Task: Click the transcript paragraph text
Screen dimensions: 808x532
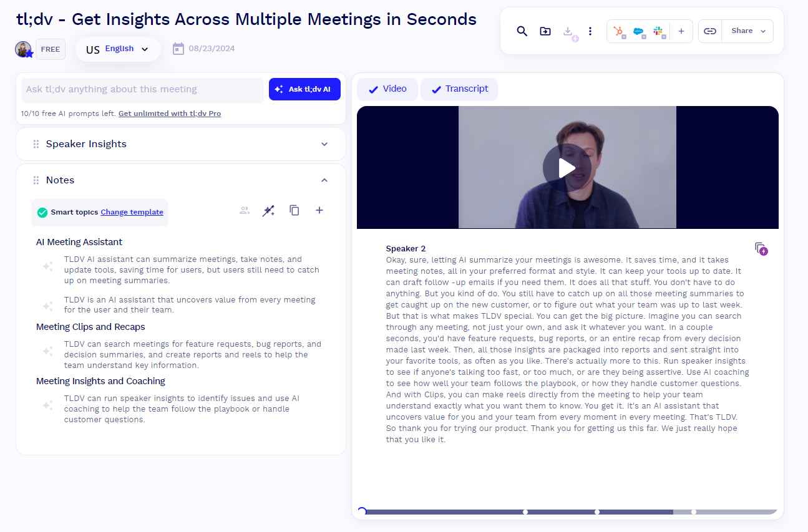Action: pyautogui.click(x=568, y=350)
